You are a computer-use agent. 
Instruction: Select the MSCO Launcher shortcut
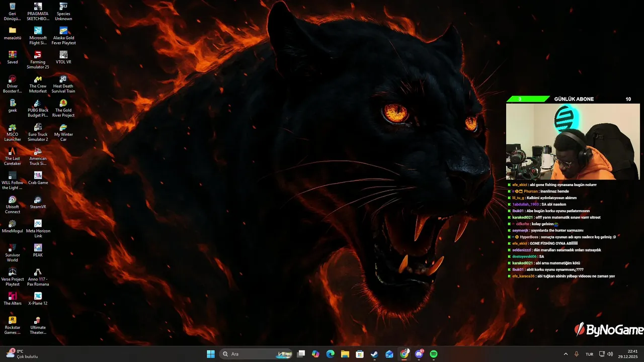pyautogui.click(x=13, y=132)
